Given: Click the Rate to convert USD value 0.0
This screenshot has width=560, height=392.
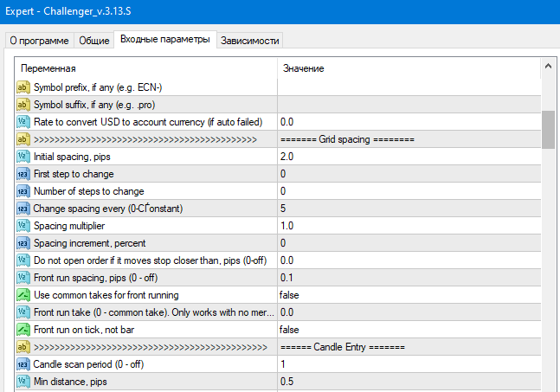Looking at the screenshot, I should [x=286, y=122].
